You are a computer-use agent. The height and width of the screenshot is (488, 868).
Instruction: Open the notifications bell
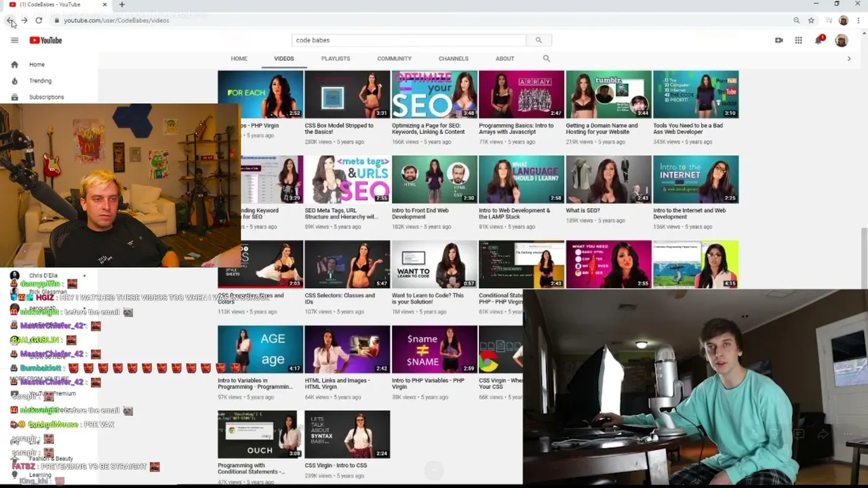tap(819, 41)
